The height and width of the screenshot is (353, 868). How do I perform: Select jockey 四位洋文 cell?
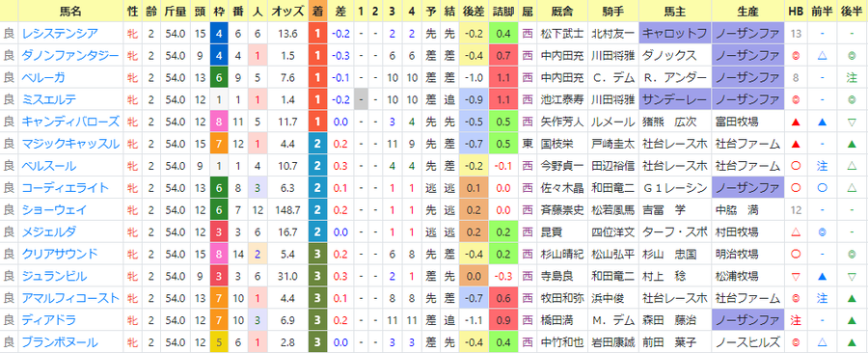pyautogui.click(x=613, y=231)
